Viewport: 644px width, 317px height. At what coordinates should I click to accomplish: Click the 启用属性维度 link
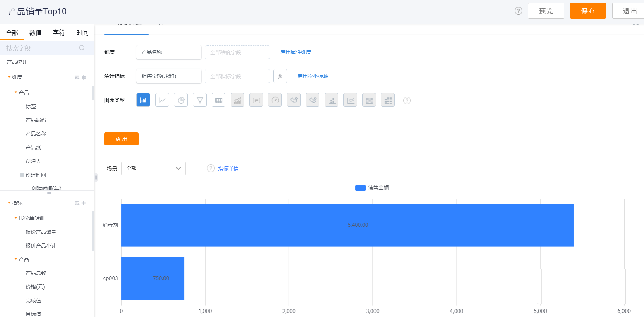(296, 52)
